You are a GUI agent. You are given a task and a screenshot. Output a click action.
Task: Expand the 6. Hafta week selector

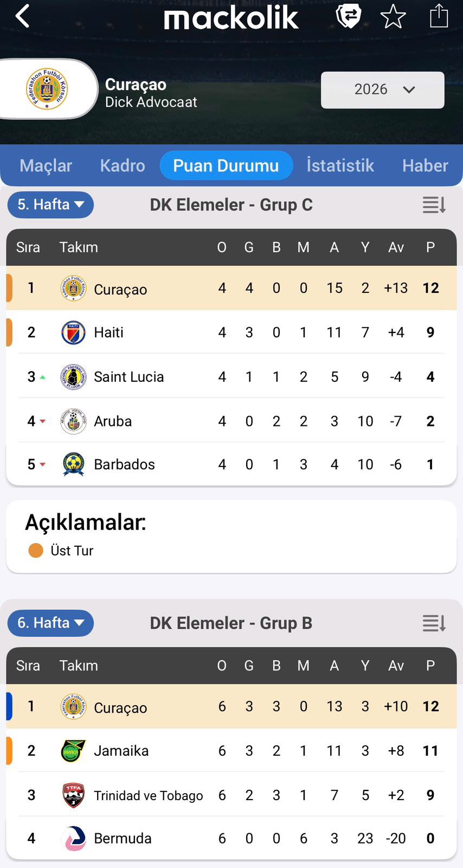point(50,623)
